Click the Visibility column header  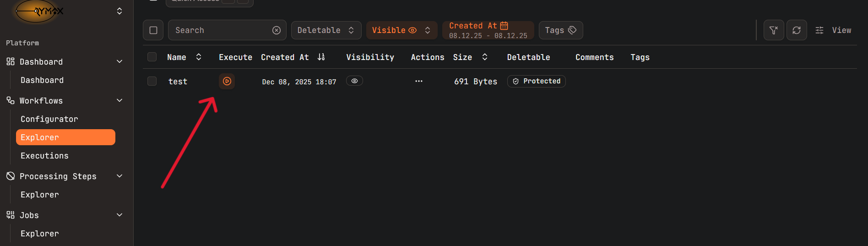[370, 57]
